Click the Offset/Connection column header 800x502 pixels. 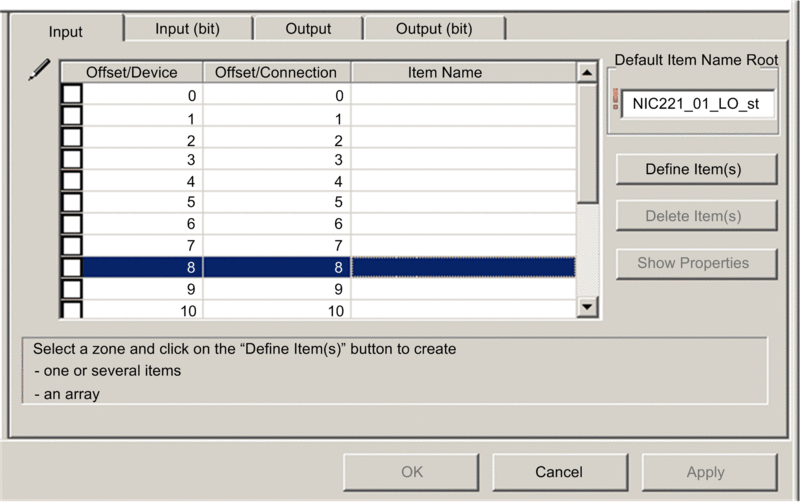pyautogui.click(x=277, y=72)
